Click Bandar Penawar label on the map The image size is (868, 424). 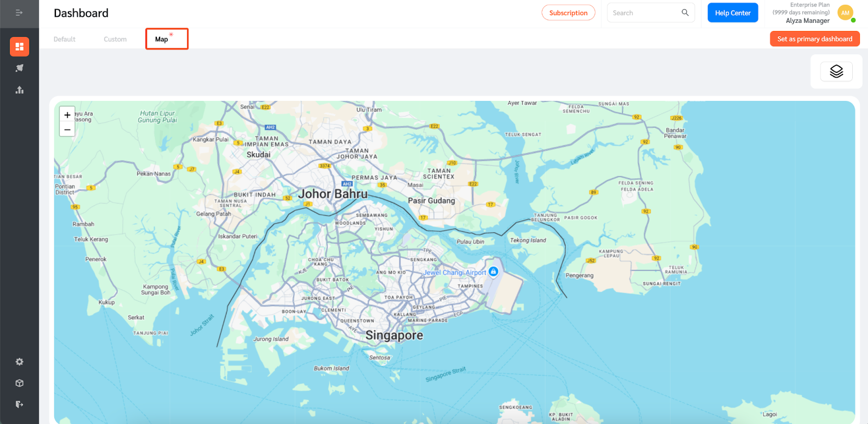tap(675, 133)
